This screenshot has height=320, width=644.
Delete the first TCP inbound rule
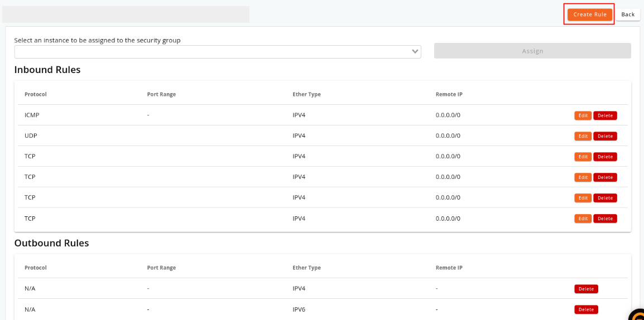tap(605, 157)
